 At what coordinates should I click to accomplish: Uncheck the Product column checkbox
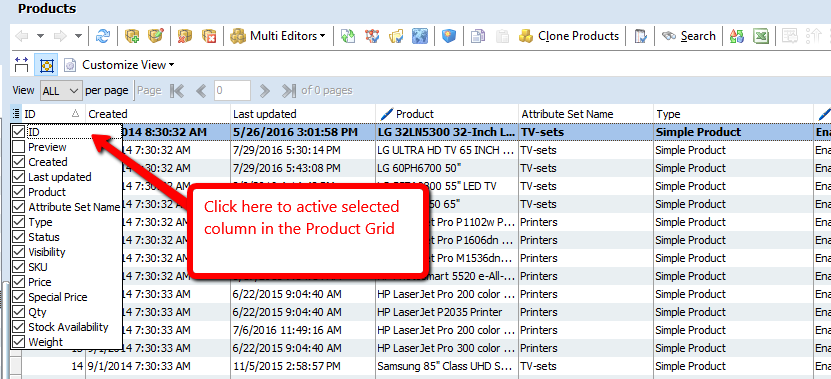point(19,192)
